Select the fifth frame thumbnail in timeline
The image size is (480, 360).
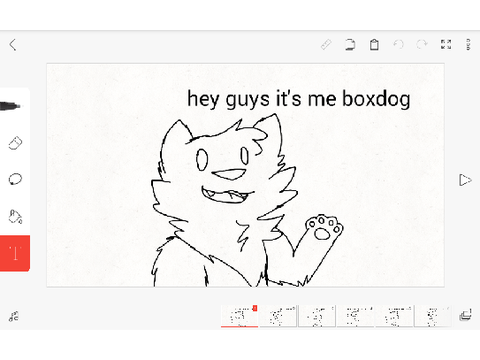[394, 316]
